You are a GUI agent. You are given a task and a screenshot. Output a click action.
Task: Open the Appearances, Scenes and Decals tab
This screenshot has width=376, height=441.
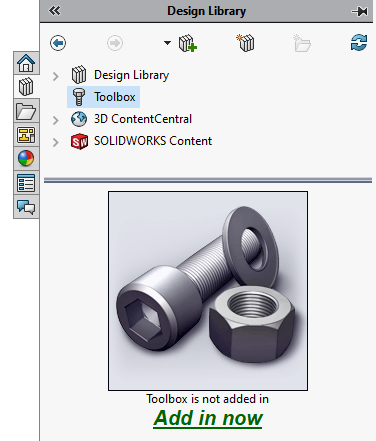(26, 159)
